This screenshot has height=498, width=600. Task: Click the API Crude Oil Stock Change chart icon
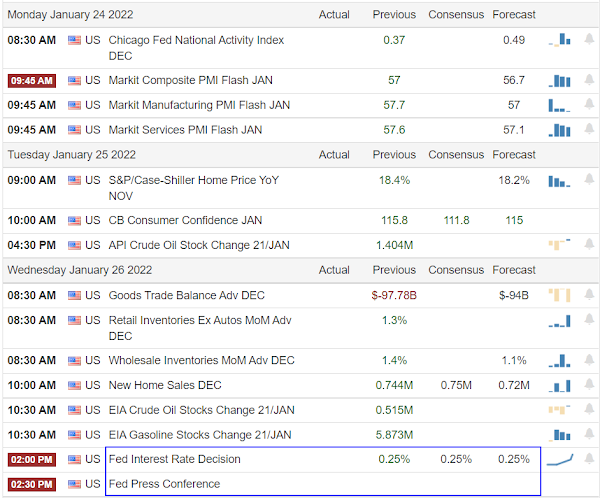[560, 244]
